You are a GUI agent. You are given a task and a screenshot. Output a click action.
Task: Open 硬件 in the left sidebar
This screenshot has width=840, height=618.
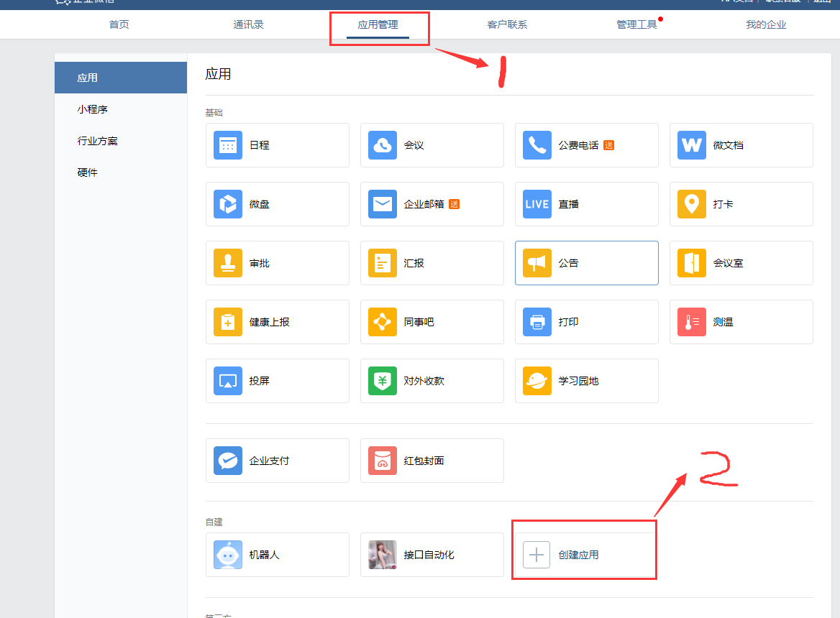(121, 172)
